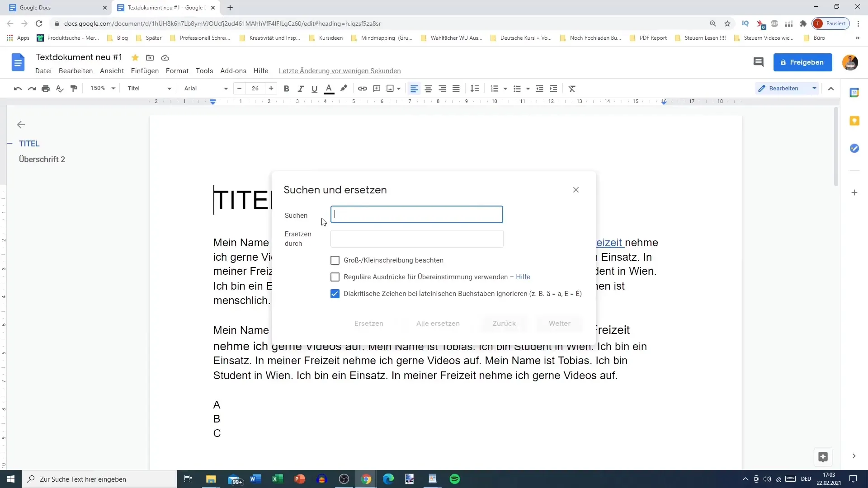The width and height of the screenshot is (868, 488).
Task: Select the Italic formatting icon
Action: (300, 88)
